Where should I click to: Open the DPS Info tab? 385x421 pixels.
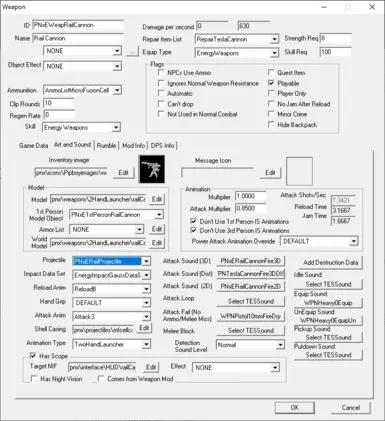click(162, 145)
